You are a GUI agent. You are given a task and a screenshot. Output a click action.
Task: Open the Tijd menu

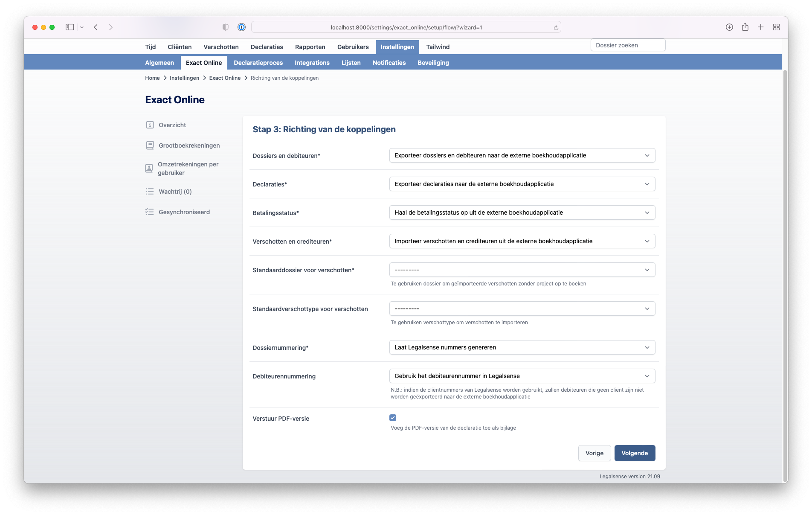(x=151, y=47)
